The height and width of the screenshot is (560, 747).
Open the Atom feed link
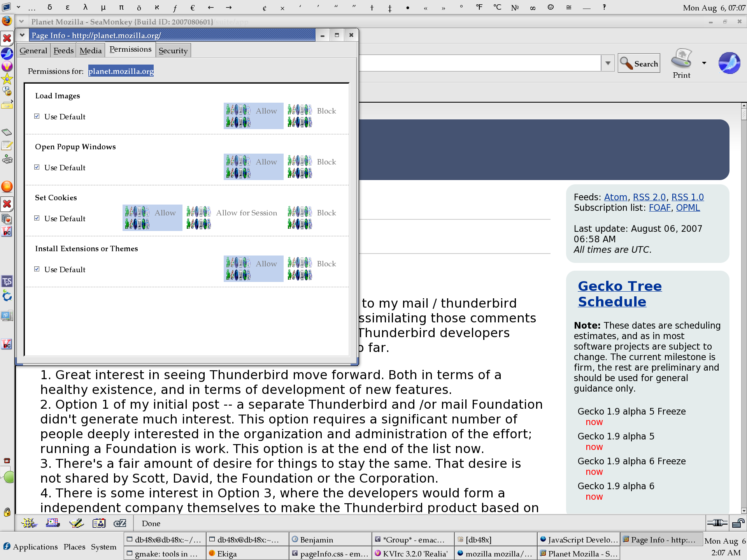click(615, 197)
